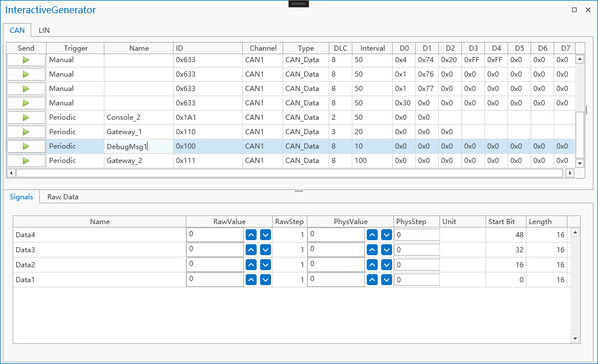Start sending the DebugMsg1 message
Viewport: 598px width, 364px height.
pos(26,146)
